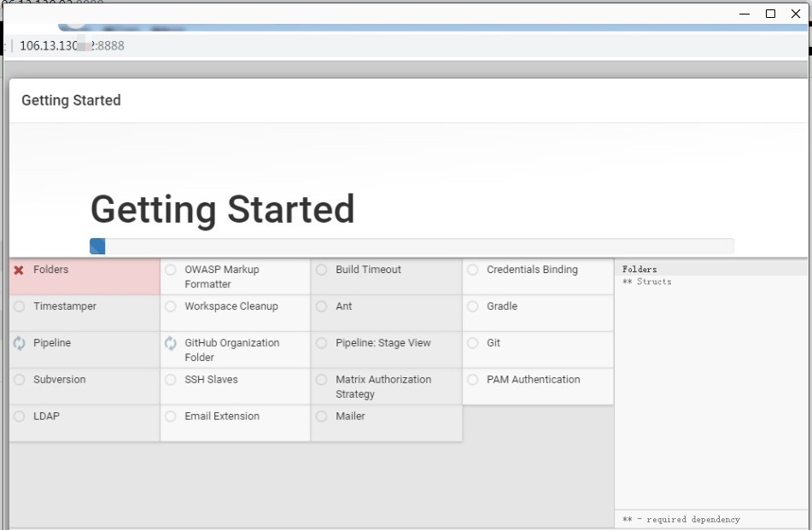The height and width of the screenshot is (530, 812).
Task: Click the plugin installation progress bar
Action: [412, 247]
